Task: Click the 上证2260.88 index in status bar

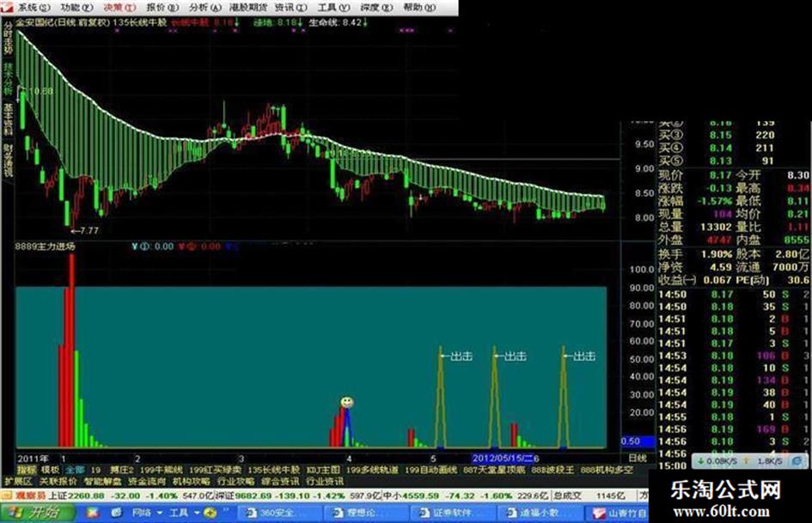Action: [76, 496]
